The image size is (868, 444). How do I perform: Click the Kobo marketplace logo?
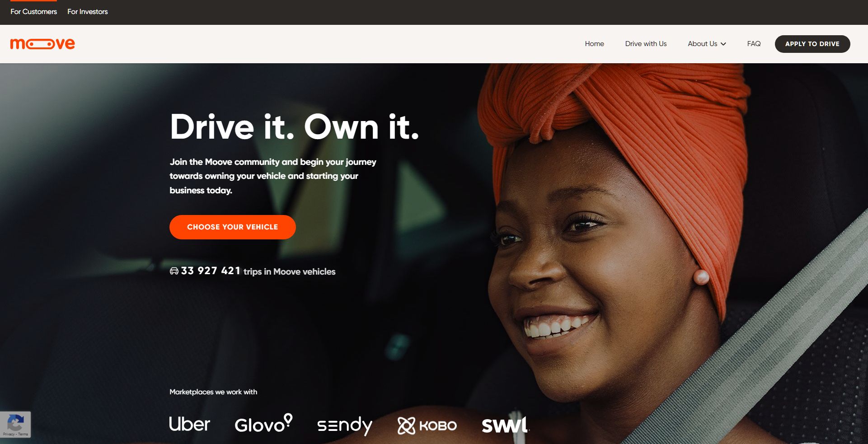427,425
